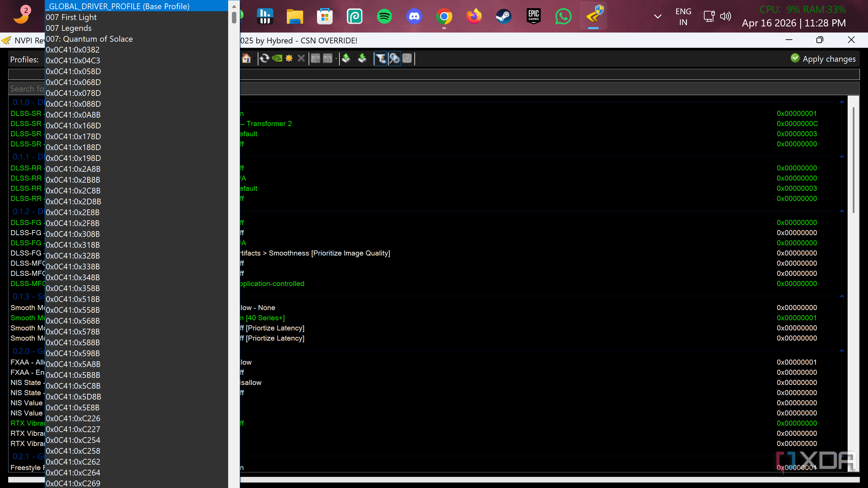Click the add application to profile icon

[316, 59]
